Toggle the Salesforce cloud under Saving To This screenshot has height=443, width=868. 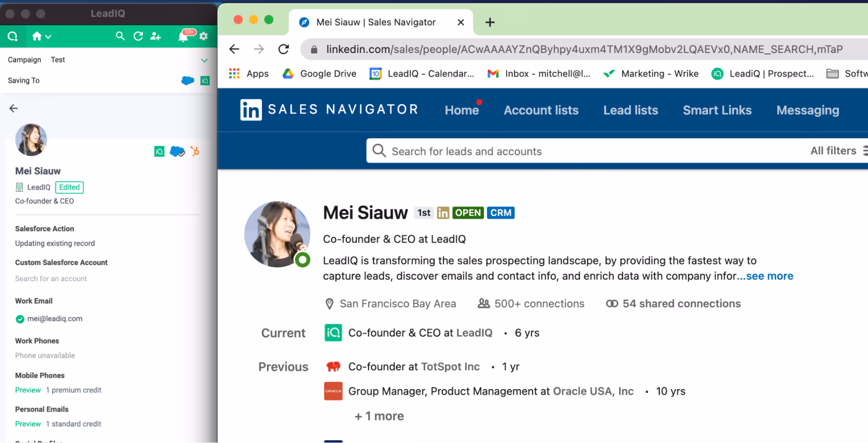tap(187, 80)
